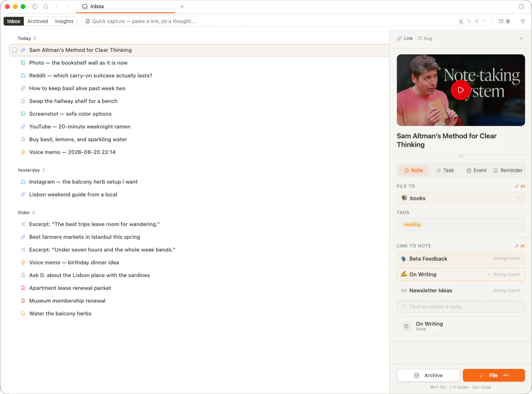Collapse the Today section
This screenshot has width=532, height=394.
coord(14,39)
